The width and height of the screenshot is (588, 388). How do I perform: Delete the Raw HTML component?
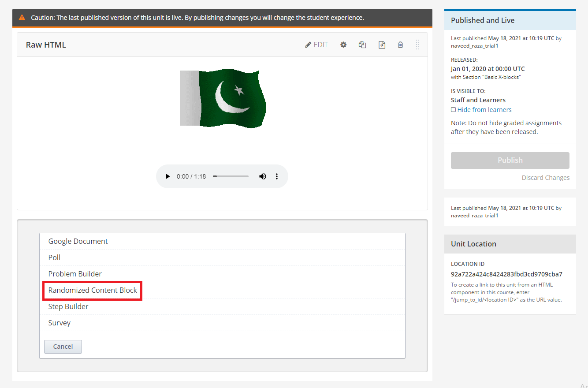400,45
